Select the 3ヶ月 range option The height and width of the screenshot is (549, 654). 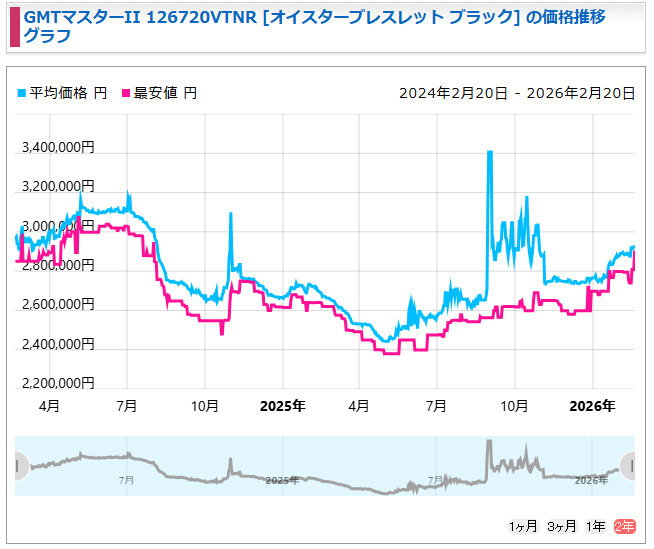pos(561,526)
